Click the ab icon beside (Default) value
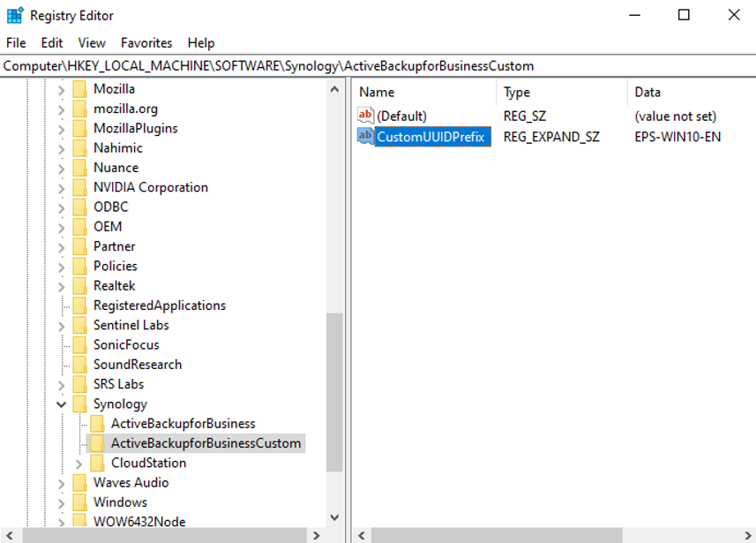The width and height of the screenshot is (756, 543). coord(365,116)
